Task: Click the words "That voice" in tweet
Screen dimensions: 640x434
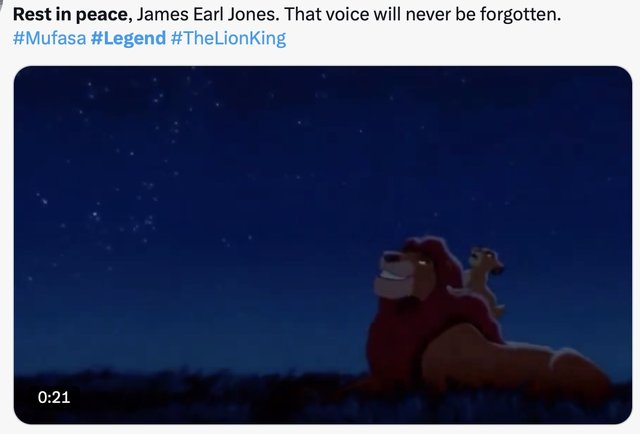Action: point(320,15)
